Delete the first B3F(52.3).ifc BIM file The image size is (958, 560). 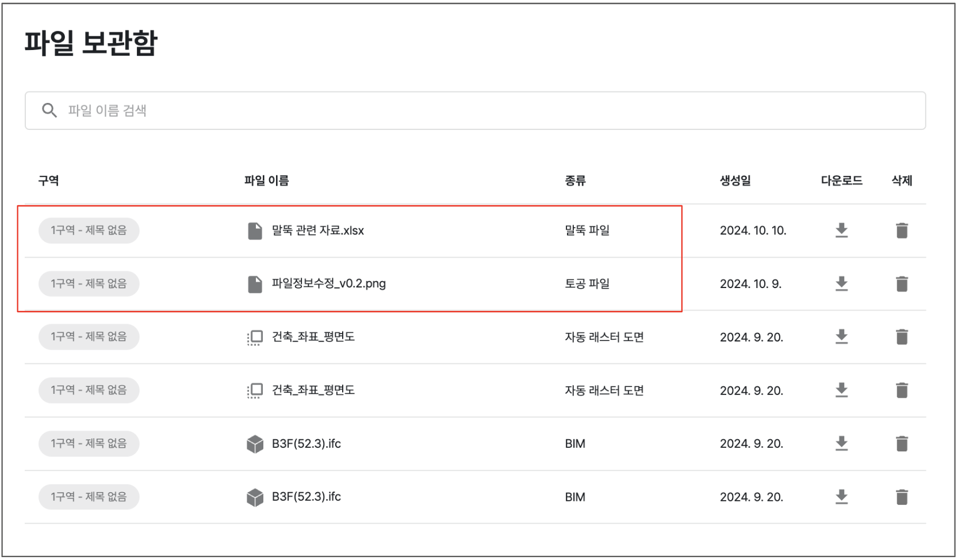pos(901,444)
